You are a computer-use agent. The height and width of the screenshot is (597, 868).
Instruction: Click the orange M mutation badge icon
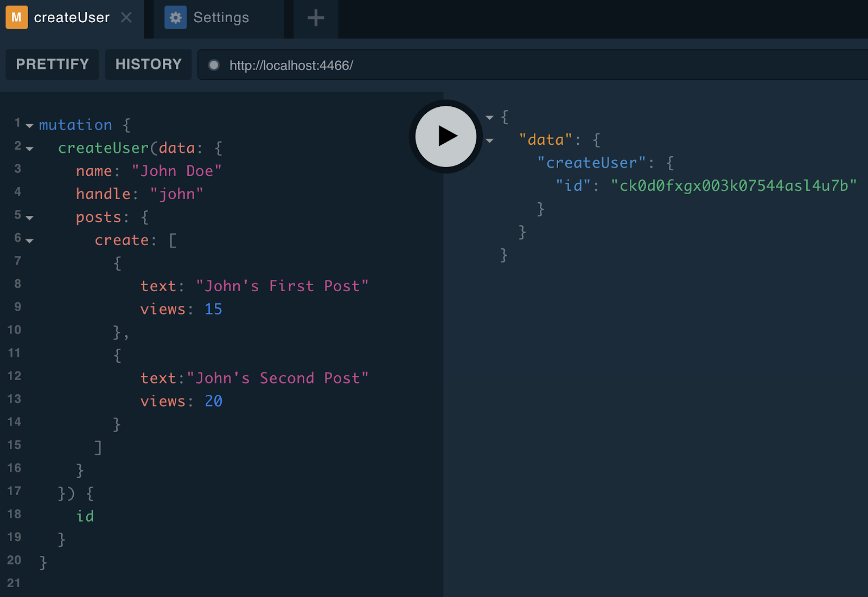click(16, 17)
